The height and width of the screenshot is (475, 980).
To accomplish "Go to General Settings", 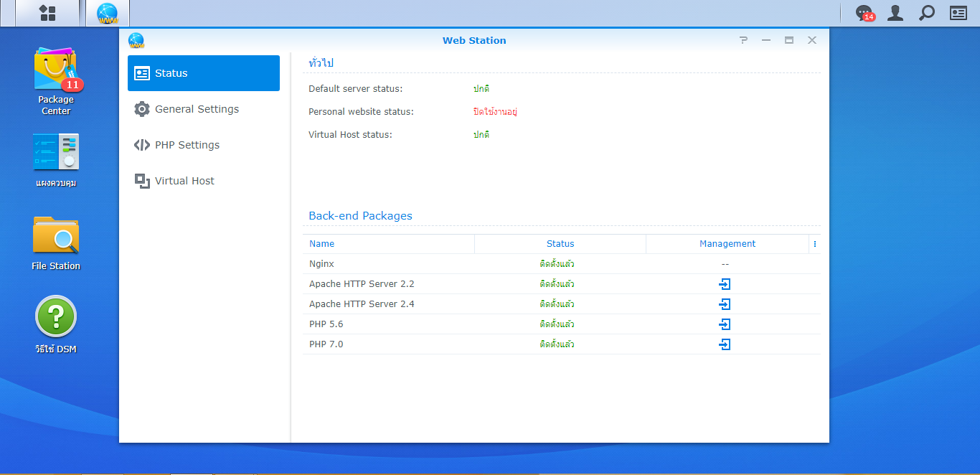I will coord(204,109).
